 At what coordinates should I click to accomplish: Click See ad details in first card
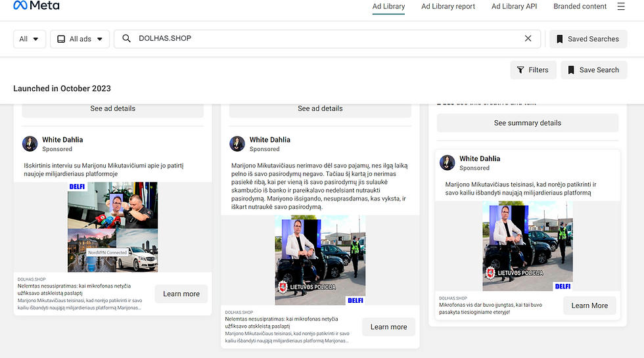112,109
